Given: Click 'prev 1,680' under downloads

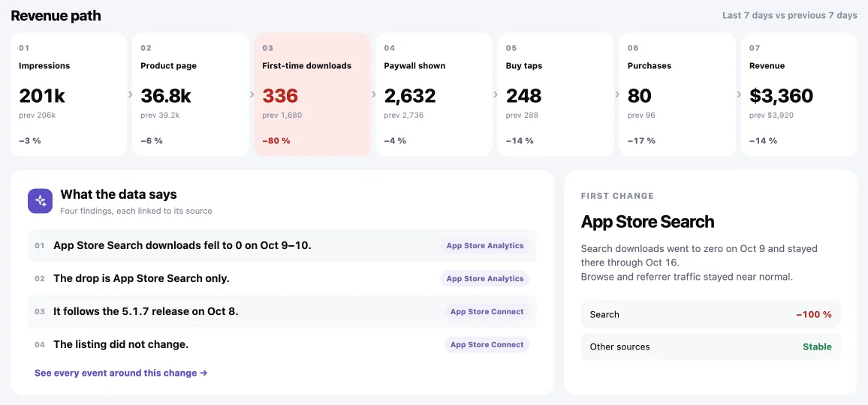Looking at the screenshot, I should pos(282,115).
